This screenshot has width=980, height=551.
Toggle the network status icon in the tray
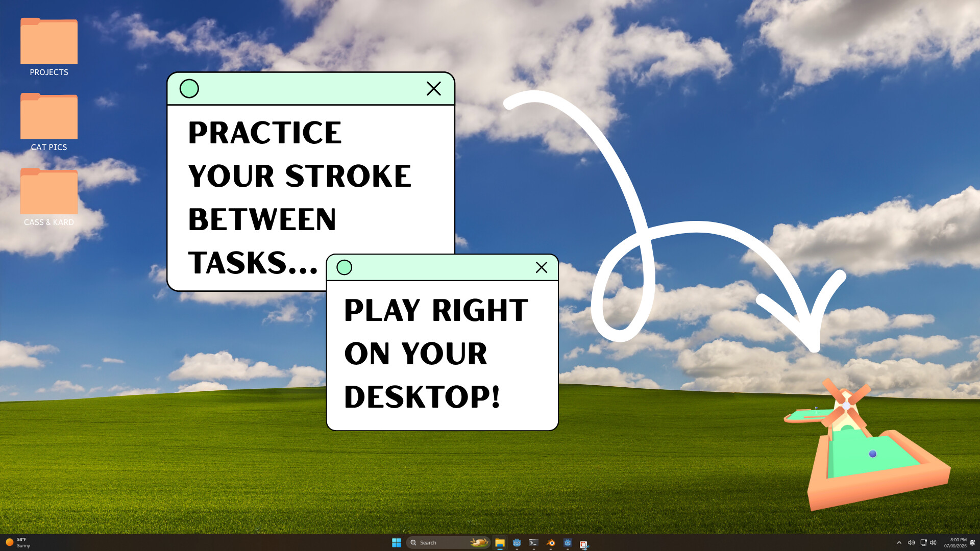coord(924,542)
